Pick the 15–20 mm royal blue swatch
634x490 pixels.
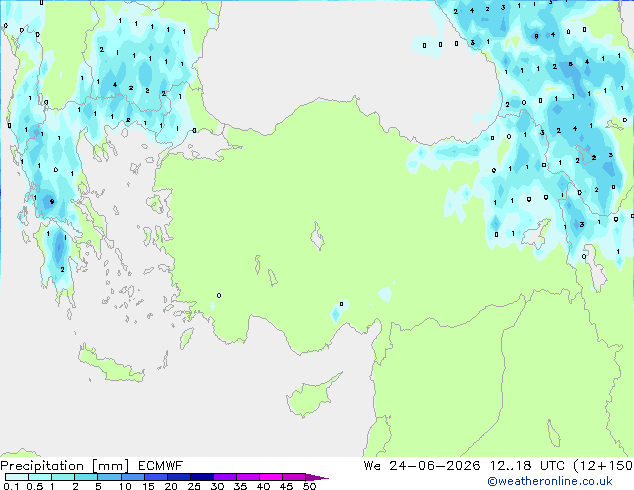pos(155,477)
